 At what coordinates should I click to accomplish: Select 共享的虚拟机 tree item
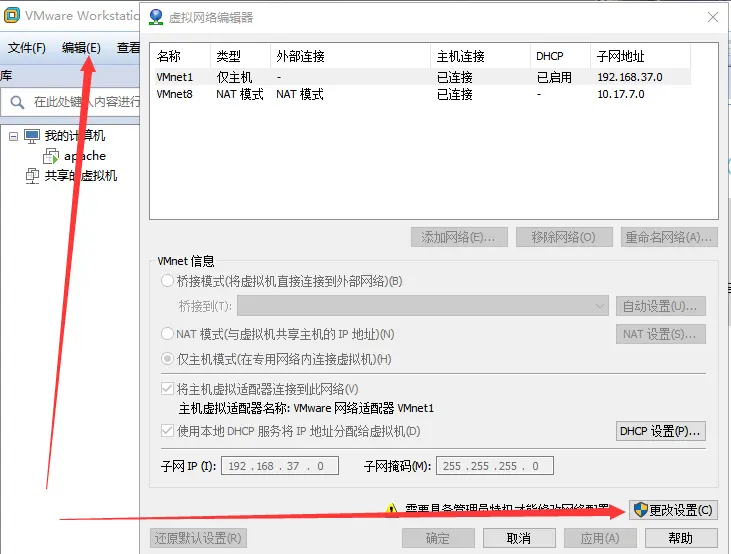pos(81,176)
